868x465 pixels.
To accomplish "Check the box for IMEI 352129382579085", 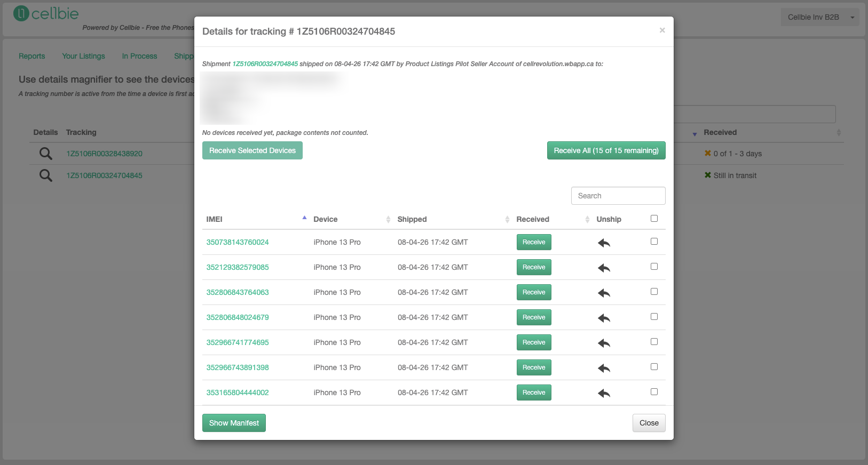I will 654,267.
